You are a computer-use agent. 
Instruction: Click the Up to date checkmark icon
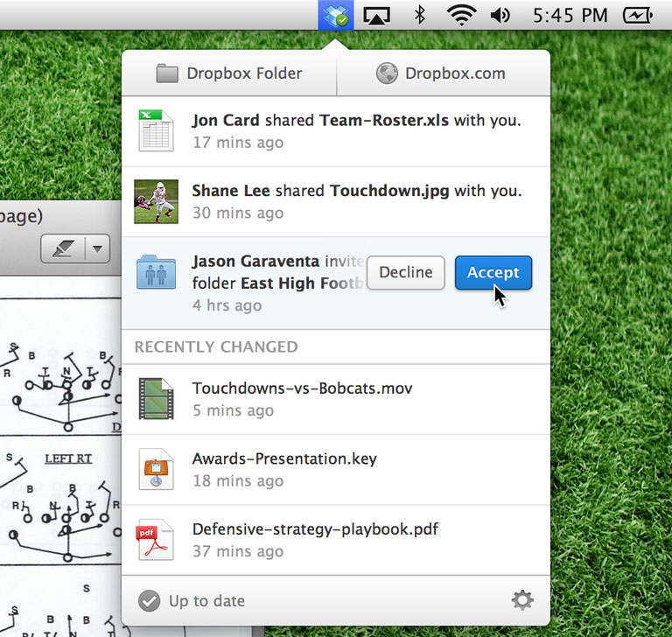click(x=149, y=600)
